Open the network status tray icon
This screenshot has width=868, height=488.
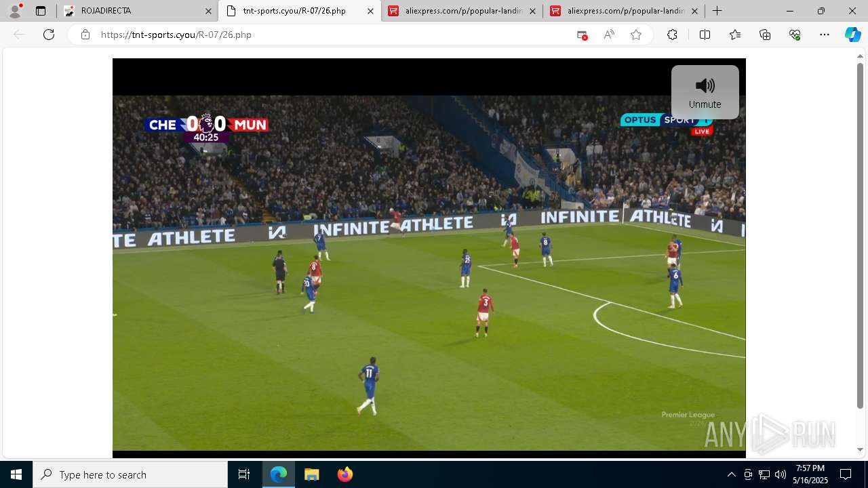pos(764,474)
